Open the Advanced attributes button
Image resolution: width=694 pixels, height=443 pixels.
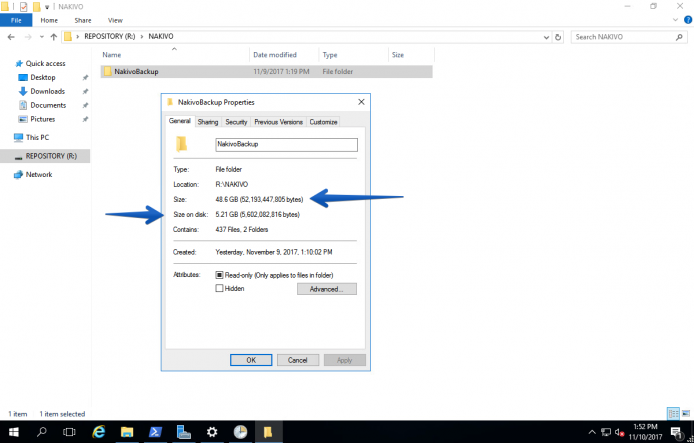click(327, 289)
